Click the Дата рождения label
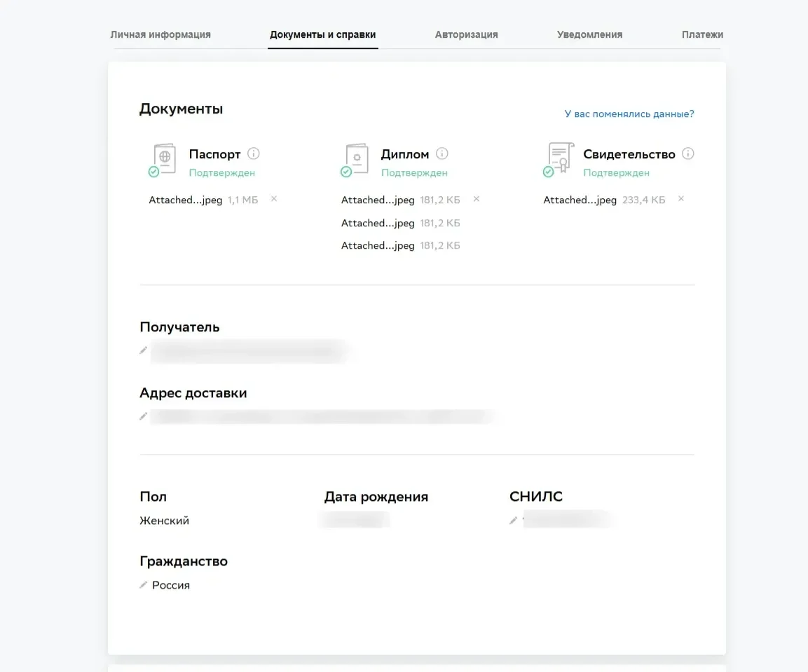 tap(376, 497)
